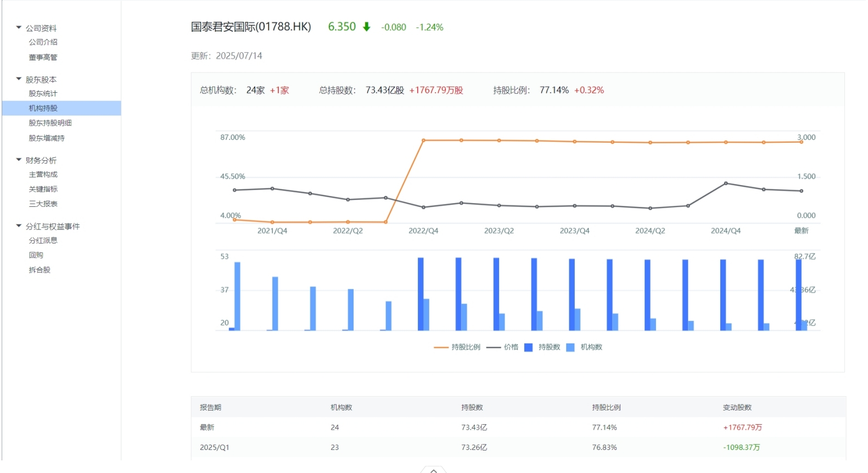The image size is (868, 473).
Task: Click the 77.14% table cell
Action: pyautogui.click(x=604, y=427)
